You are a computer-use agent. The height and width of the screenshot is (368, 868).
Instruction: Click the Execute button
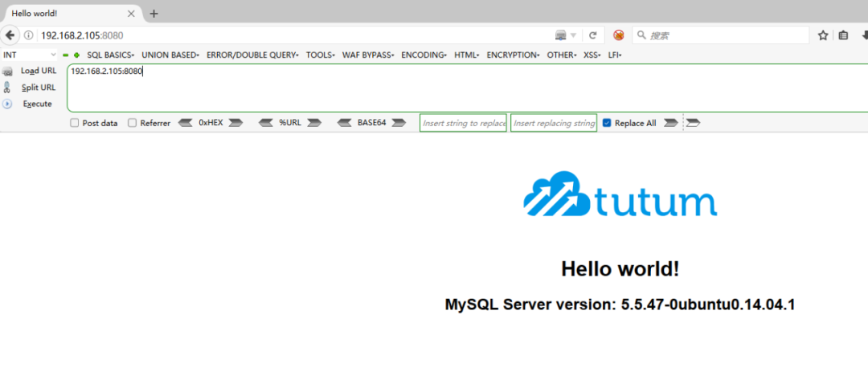click(37, 104)
